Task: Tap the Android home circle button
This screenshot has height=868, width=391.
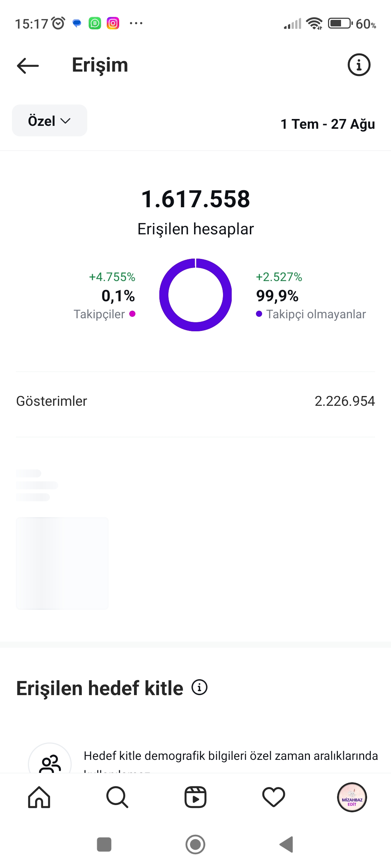Action: (x=195, y=844)
